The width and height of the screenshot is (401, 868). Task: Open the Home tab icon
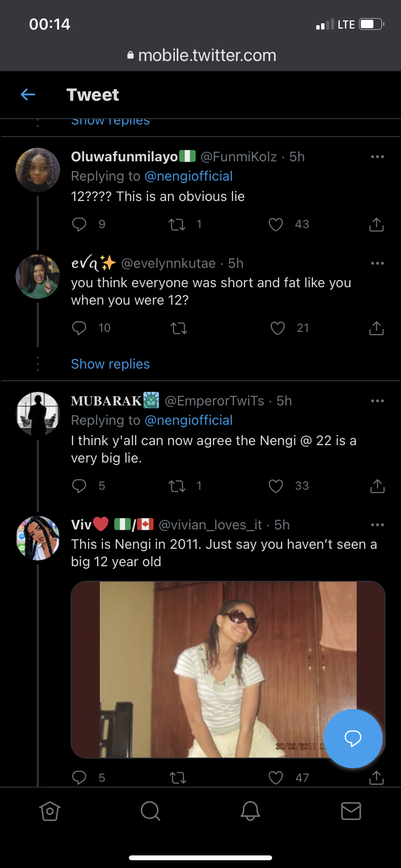(x=50, y=811)
